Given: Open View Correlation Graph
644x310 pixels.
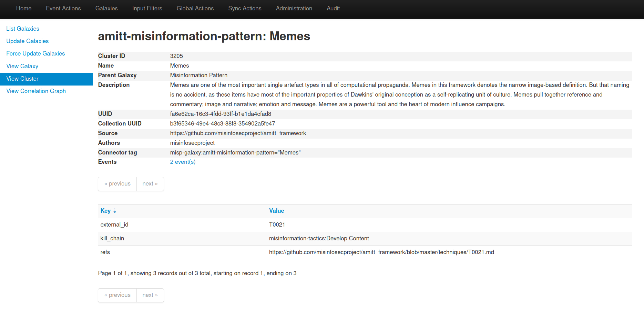Looking at the screenshot, I should point(36,91).
